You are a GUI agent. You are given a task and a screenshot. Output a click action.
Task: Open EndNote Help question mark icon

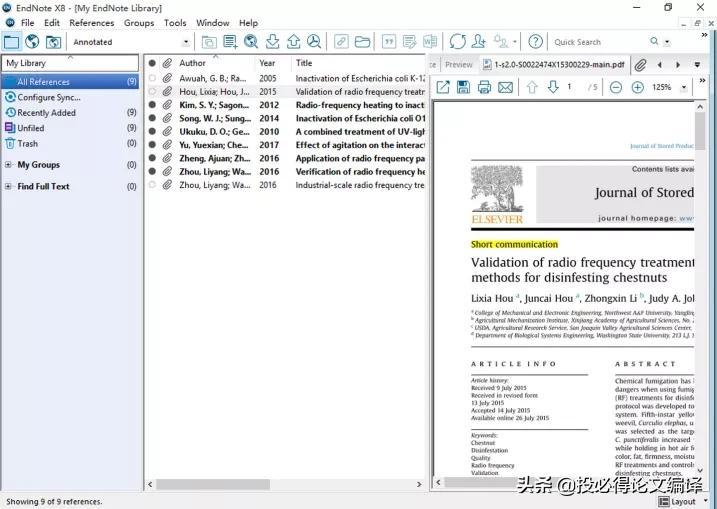pos(535,42)
